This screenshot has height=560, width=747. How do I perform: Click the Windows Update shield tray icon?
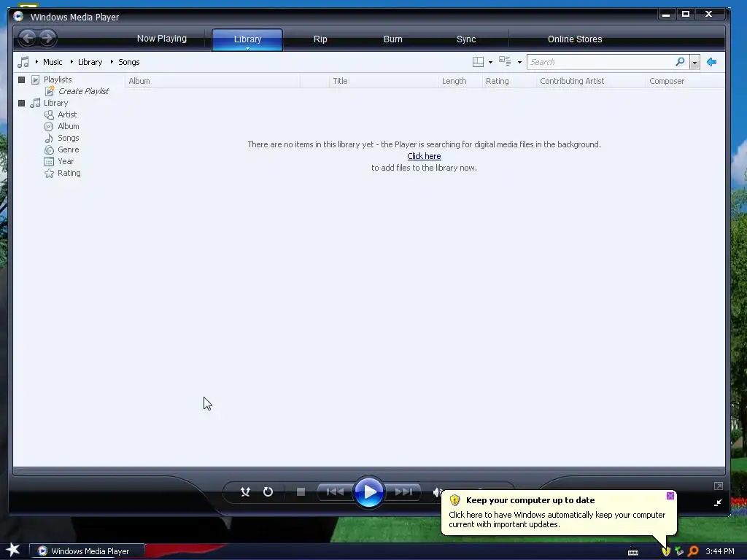coord(666,551)
